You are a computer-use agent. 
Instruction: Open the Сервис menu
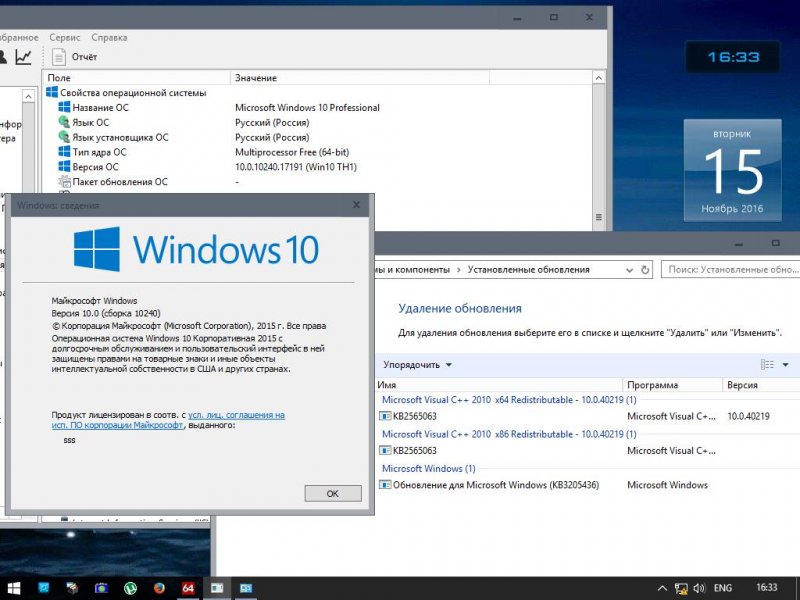pos(66,37)
